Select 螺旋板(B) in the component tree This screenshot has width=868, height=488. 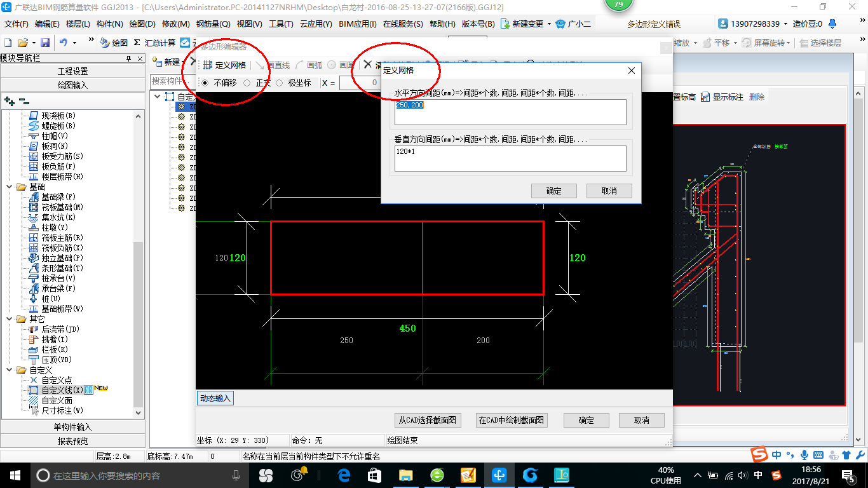tap(58, 126)
